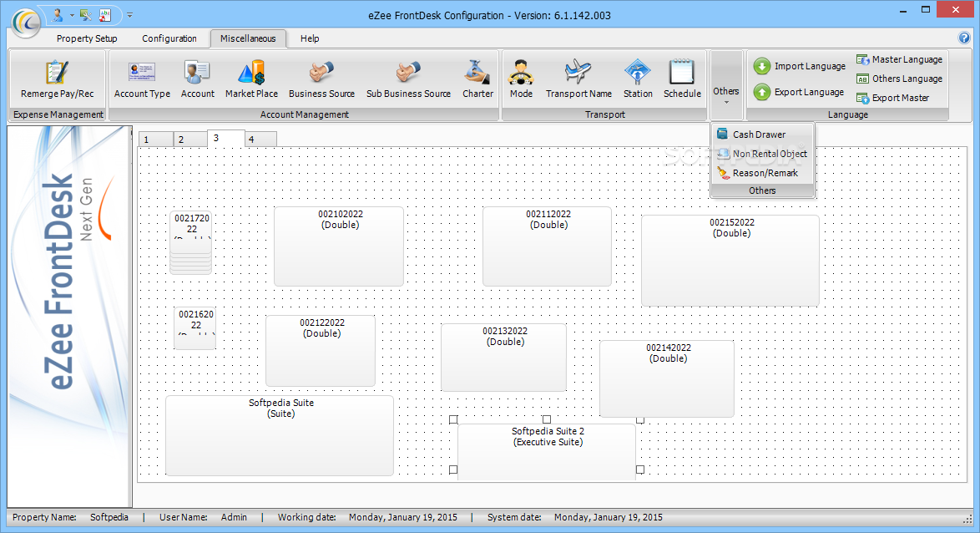980x533 pixels.
Task: Open Transport Name airplane icon
Action: [578, 73]
